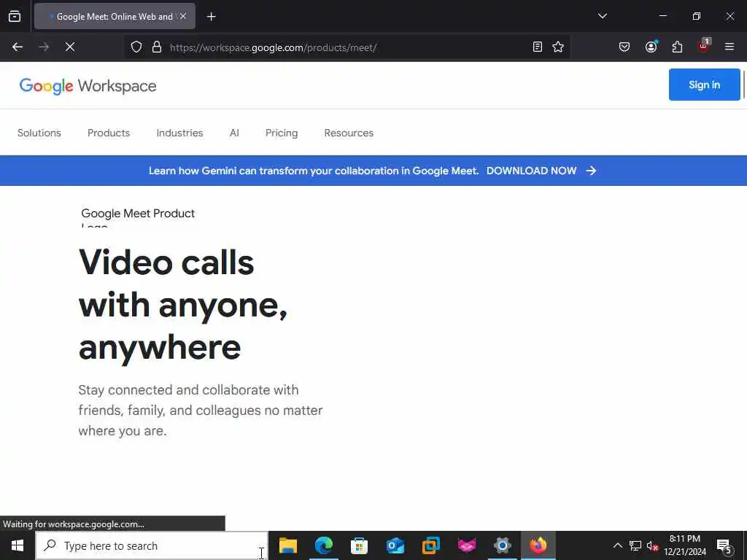View site security lock information
This screenshot has height=560, width=747.
pyautogui.click(x=157, y=47)
